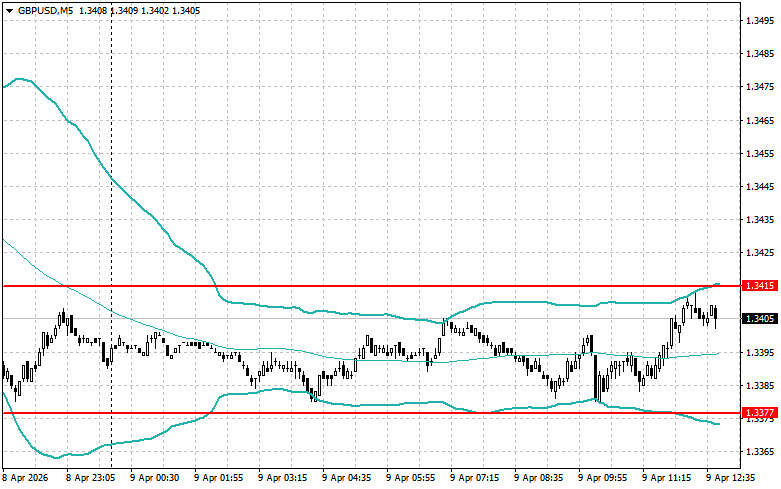Click the 1.3425 price axis label

click(x=760, y=253)
